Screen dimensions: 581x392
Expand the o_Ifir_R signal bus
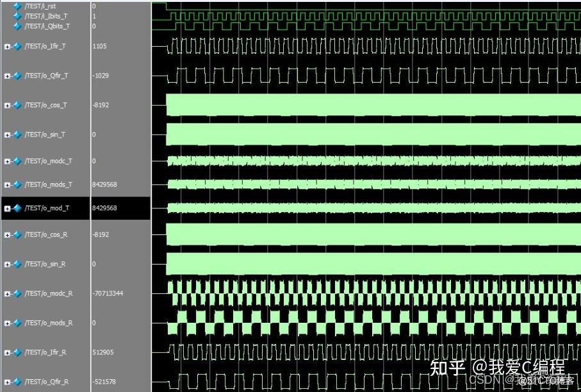tap(7, 353)
